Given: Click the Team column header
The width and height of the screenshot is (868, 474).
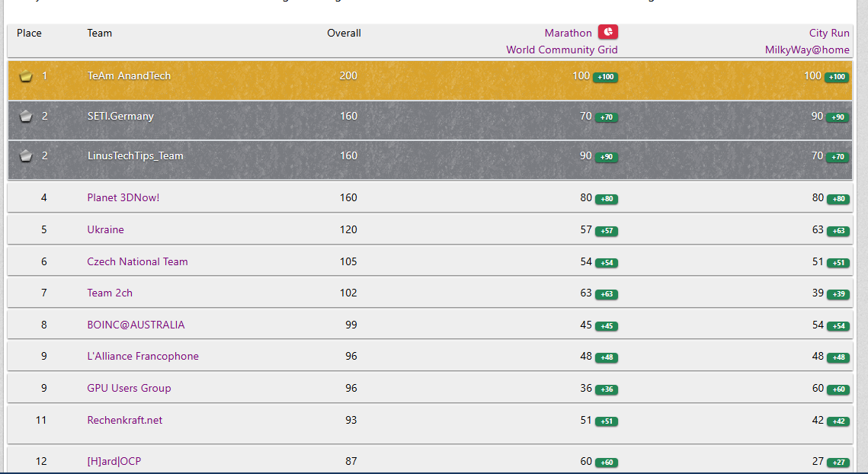Looking at the screenshot, I should 100,34.
